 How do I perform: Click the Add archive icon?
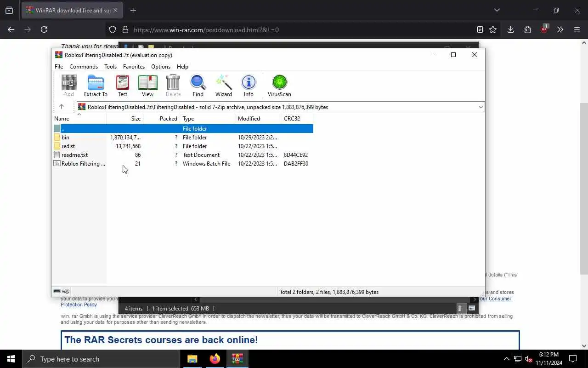tap(69, 86)
